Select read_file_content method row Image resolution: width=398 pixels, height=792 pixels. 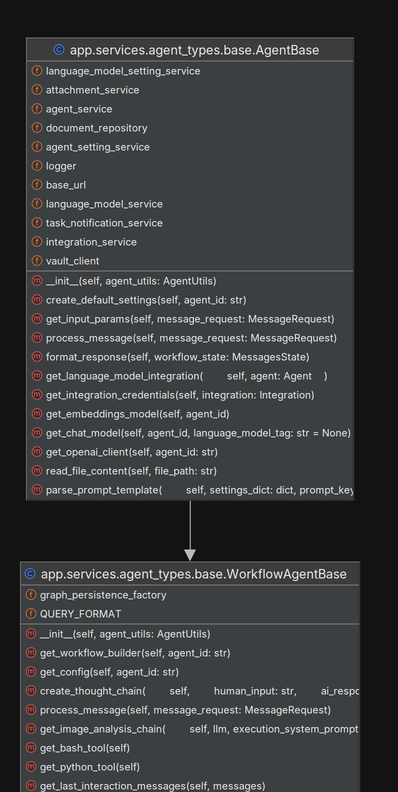[190, 471]
